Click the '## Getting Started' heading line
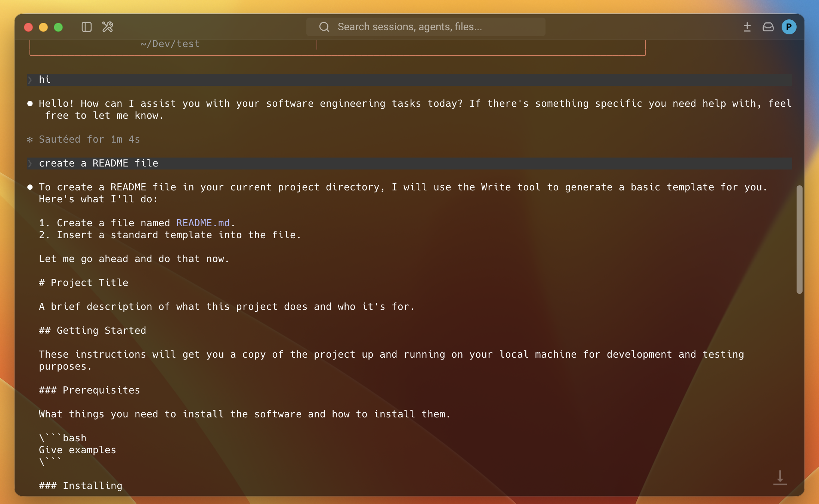 tap(92, 330)
